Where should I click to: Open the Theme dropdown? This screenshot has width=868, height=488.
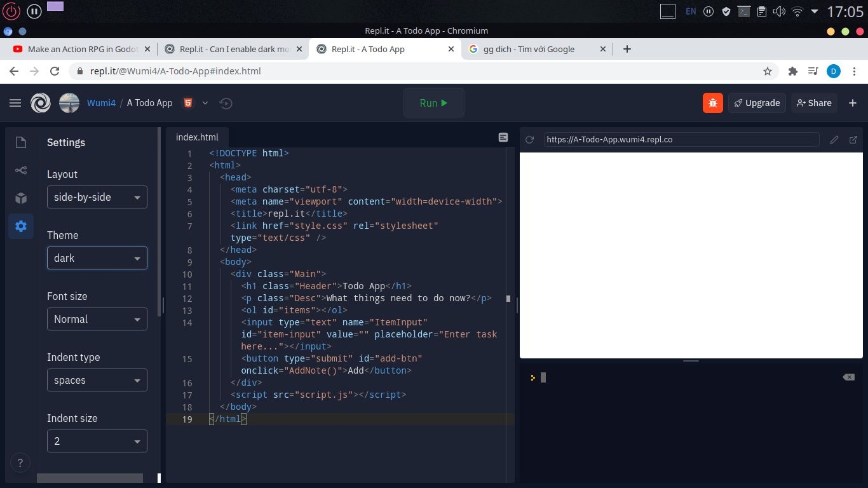97,258
